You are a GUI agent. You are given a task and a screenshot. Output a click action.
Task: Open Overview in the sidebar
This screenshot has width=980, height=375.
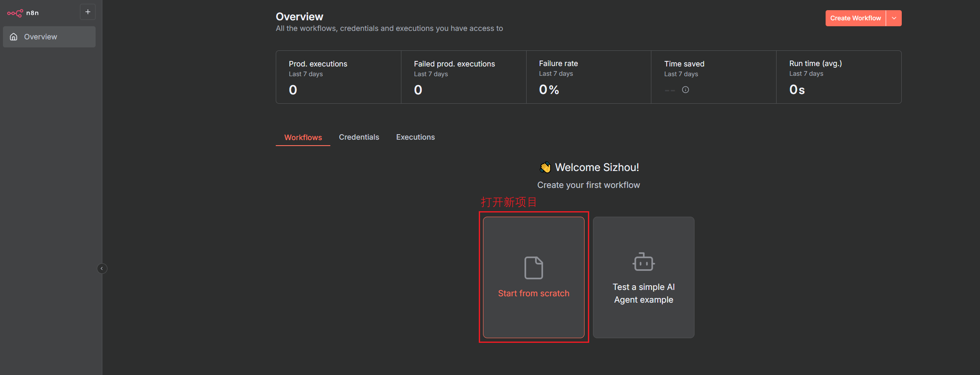pyautogui.click(x=41, y=37)
